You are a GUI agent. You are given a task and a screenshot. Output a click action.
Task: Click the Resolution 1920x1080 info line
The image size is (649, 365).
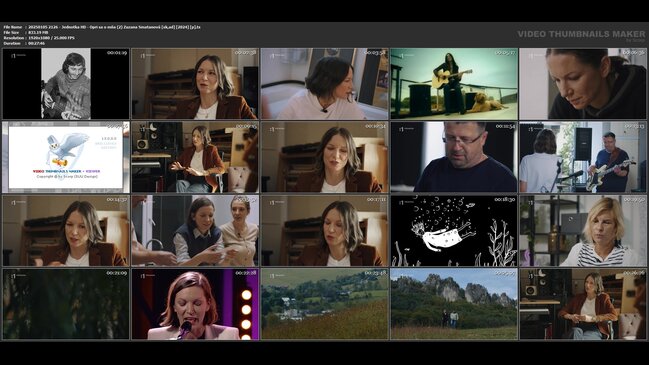click(39, 38)
